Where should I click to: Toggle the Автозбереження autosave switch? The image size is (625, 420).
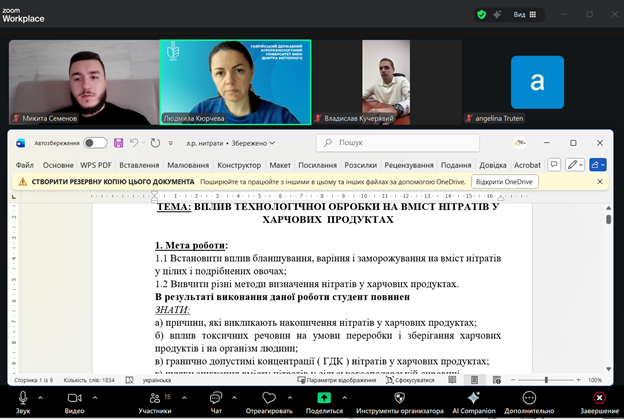(95, 143)
